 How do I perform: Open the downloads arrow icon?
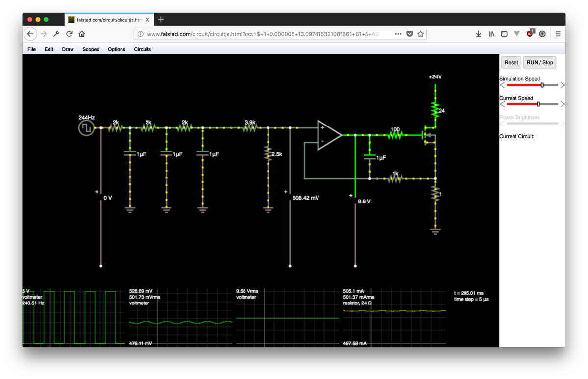[x=478, y=34]
